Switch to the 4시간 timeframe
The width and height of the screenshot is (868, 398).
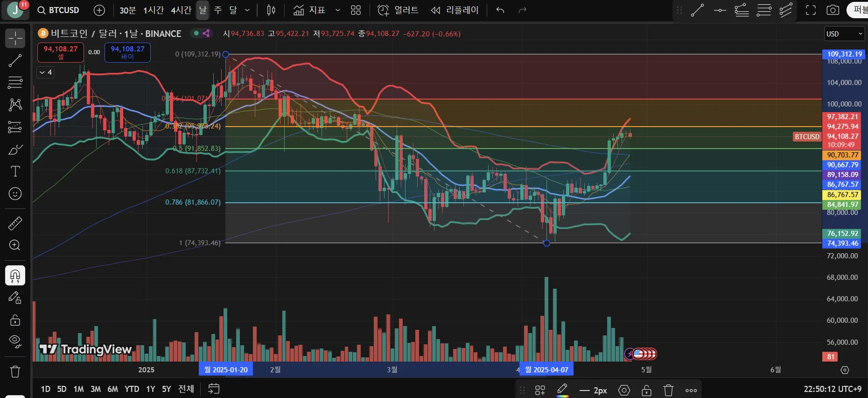click(181, 10)
